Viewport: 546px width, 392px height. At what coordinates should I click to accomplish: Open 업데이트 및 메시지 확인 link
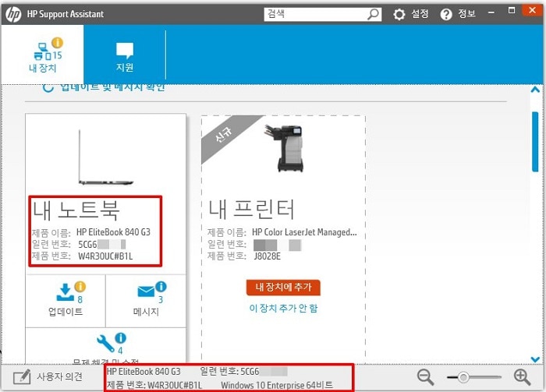tap(112, 87)
